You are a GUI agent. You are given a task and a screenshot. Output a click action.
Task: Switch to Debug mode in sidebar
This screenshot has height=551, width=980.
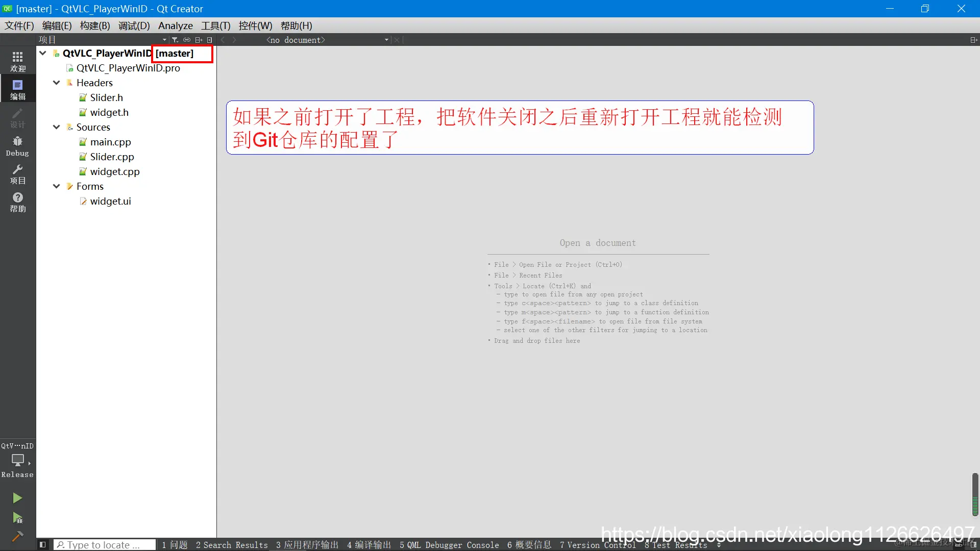click(17, 146)
